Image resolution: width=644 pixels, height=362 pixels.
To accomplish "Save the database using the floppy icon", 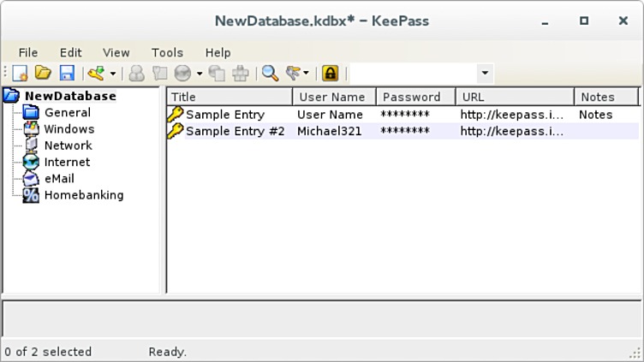I will [x=66, y=74].
